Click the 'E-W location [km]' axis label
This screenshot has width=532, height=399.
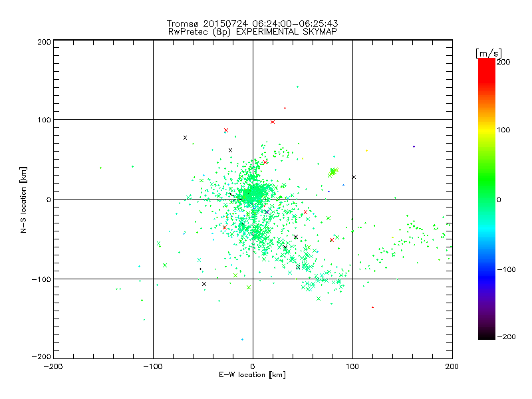[x=253, y=375]
